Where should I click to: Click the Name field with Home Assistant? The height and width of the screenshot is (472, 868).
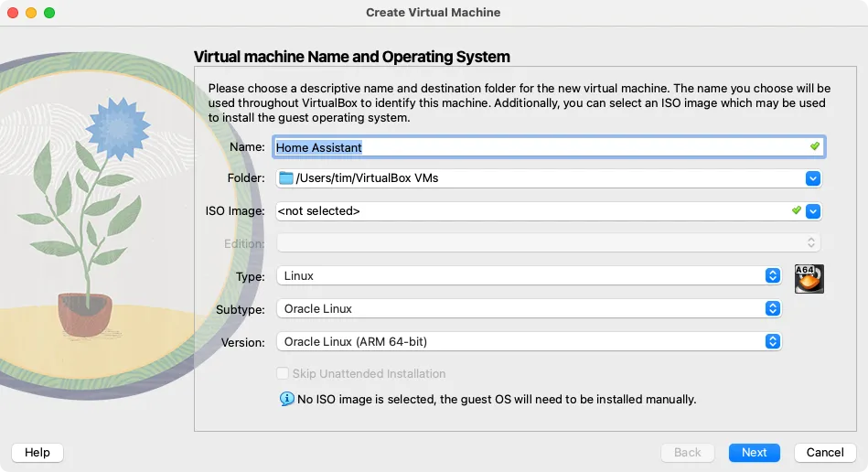(549, 147)
